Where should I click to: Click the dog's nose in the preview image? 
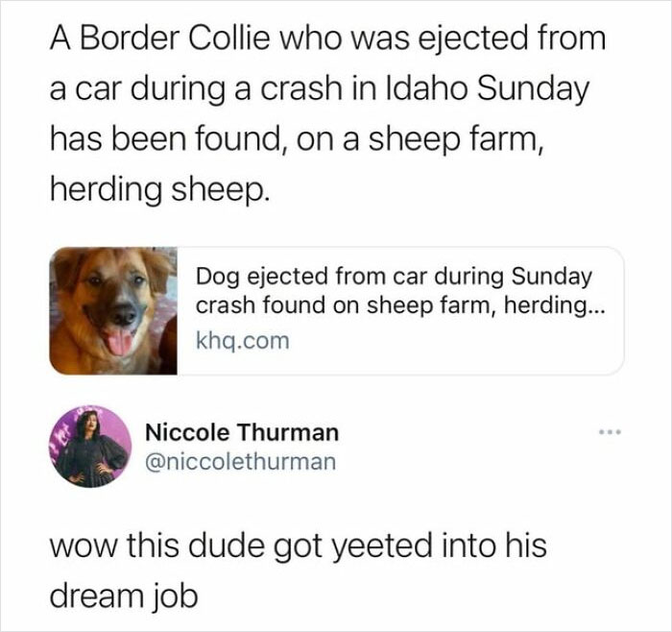122,315
